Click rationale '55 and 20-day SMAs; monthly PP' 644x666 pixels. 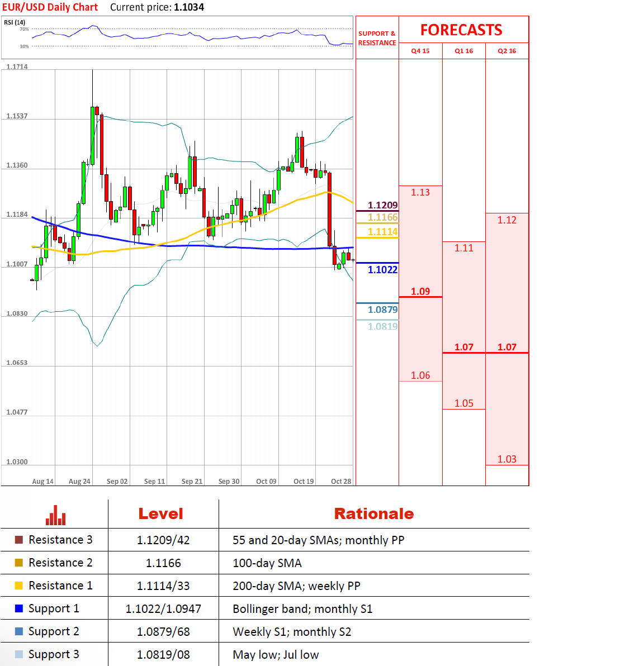point(319,540)
